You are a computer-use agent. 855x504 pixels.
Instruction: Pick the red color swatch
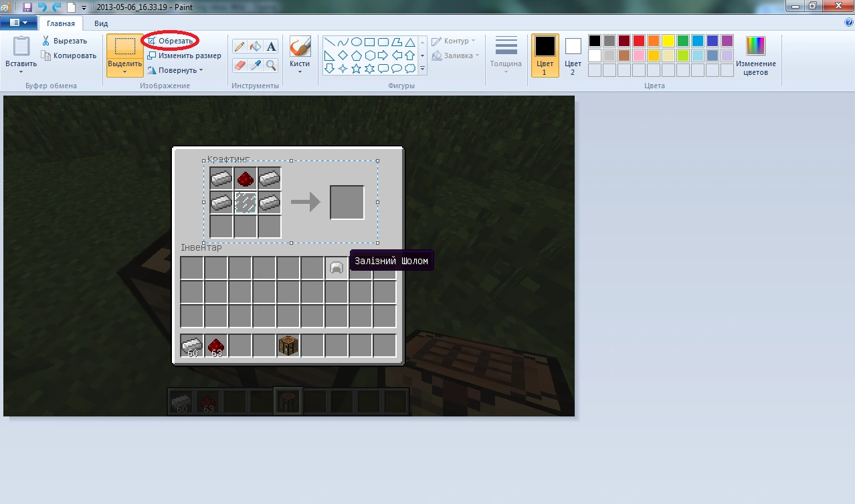pyautogui.click(x=639, y=41)
